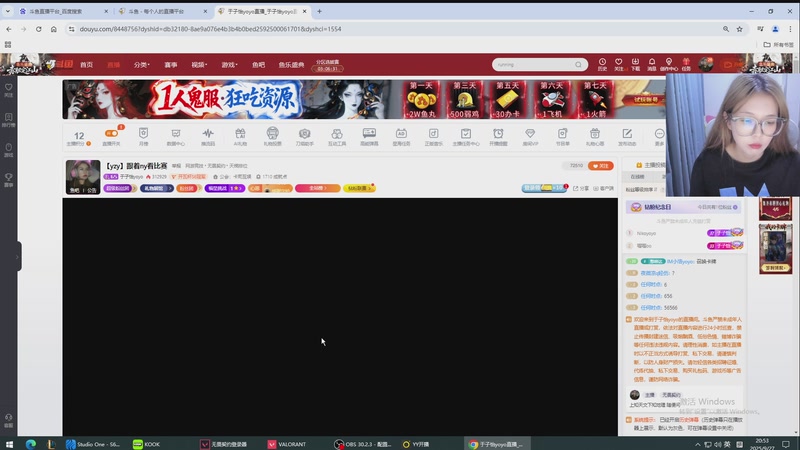The height and width of the screenshot is (450, 800).
Task: Open the AI gift box icon
Action: click(240, 133)
